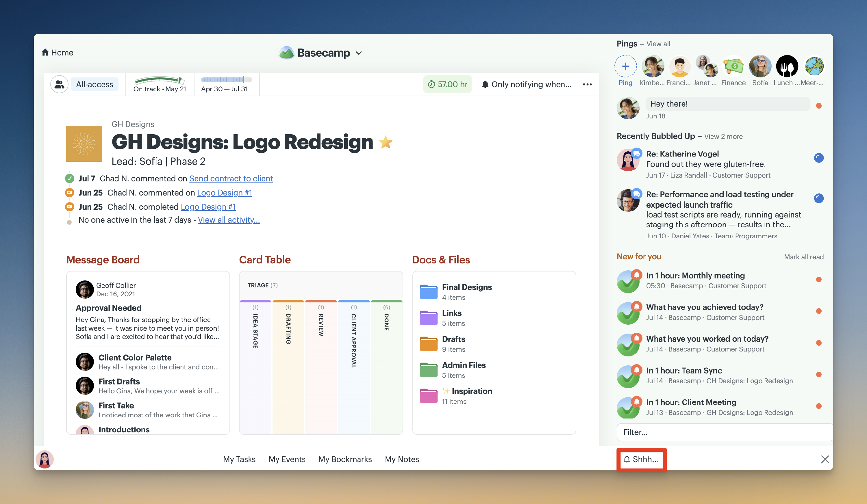
Task: Open My Bookmarks tab
Action: [345, 459]
